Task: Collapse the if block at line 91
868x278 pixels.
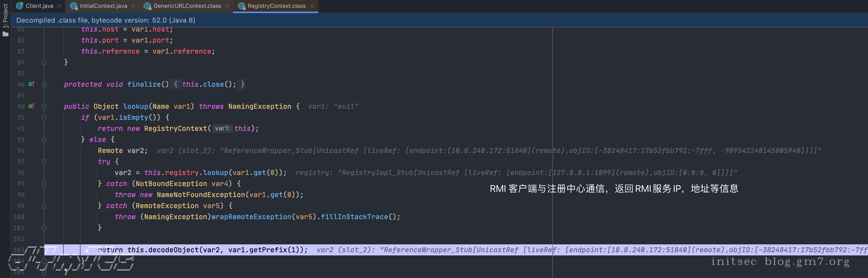Action: point(44,118)
